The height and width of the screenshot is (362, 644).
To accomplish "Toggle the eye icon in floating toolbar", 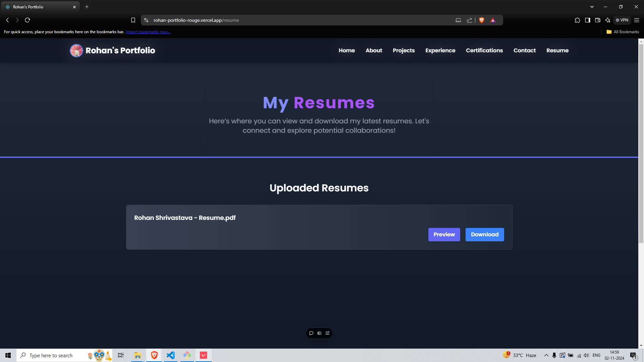I will (319, 333).
